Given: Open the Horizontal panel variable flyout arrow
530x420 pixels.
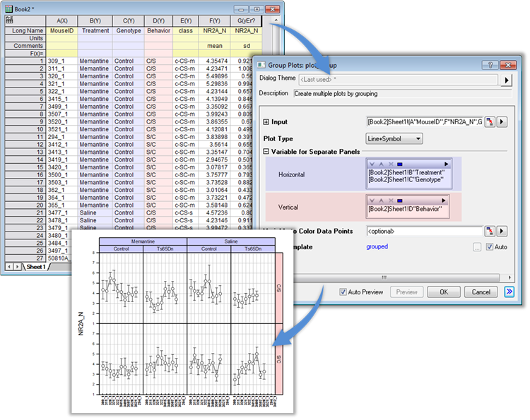Looking at the screenshot, I should (445, 164).
